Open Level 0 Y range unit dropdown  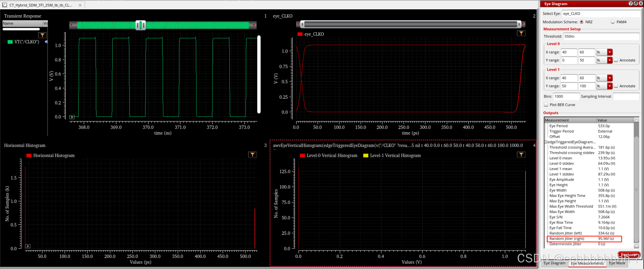click(x=610, y=60)
